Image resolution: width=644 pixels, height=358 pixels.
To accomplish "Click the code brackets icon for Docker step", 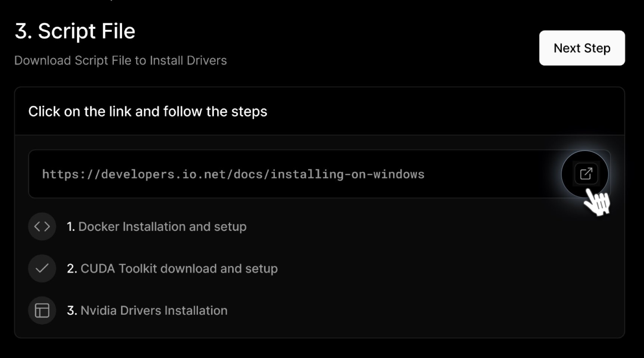I will coord(42,226).
